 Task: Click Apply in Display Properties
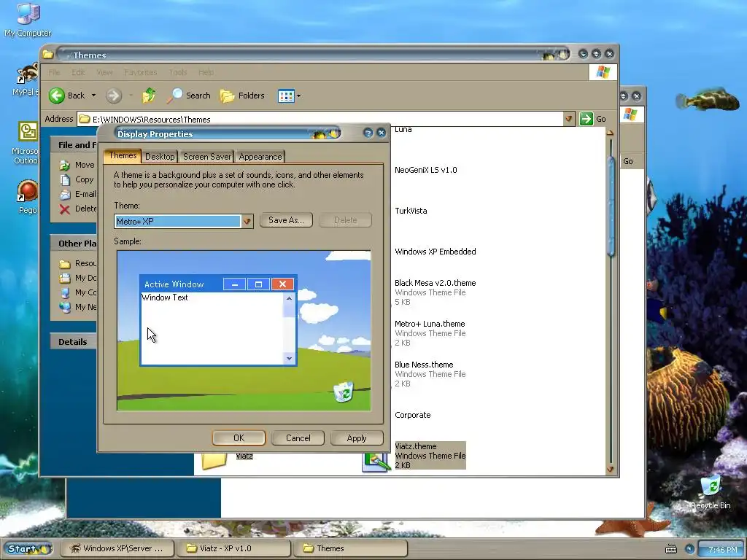point(357,438)
